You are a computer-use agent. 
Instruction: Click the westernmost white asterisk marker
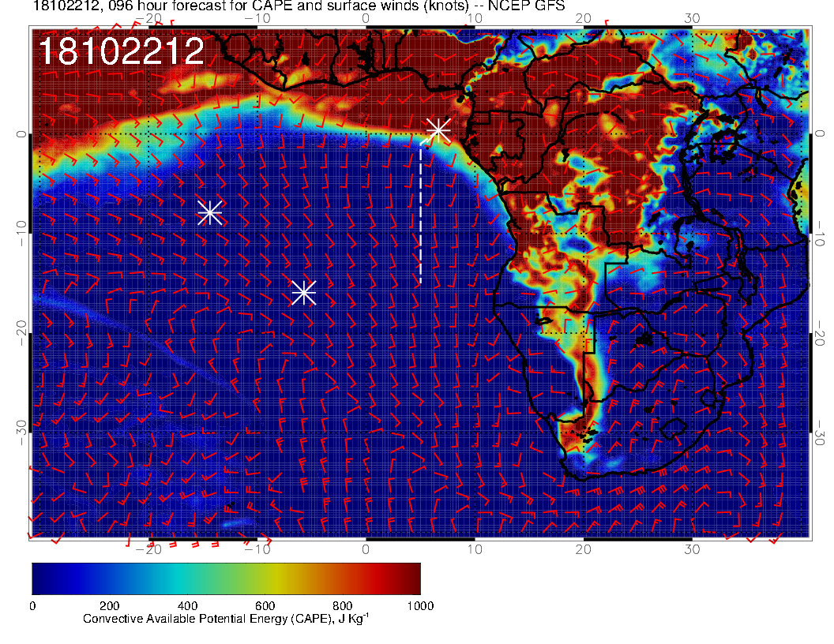(209, 212)
